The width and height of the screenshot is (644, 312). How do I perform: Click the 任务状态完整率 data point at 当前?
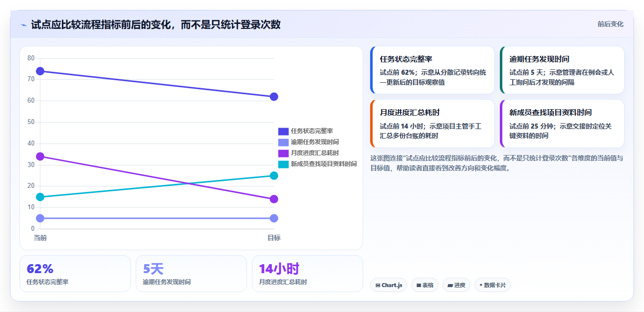pyautogui.click(x=40, y=71)
